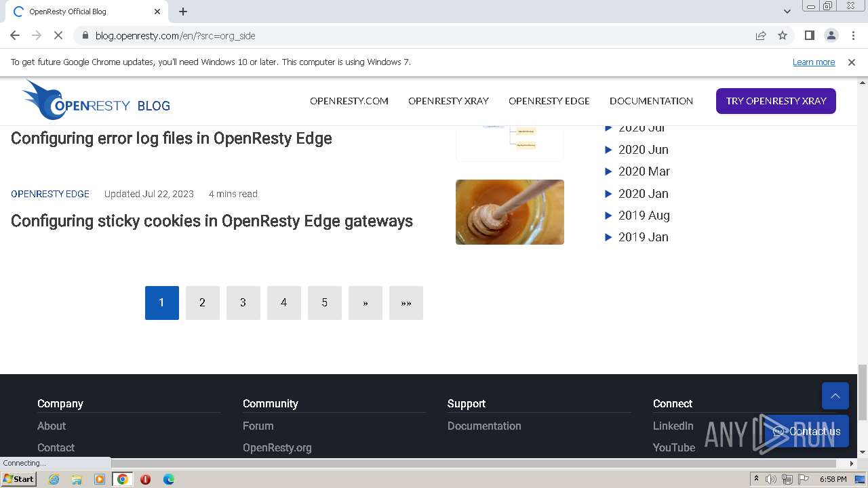This screenshot has height=488, width=868.
Task: Open article about configuring error log files
Action: (172, 138)
